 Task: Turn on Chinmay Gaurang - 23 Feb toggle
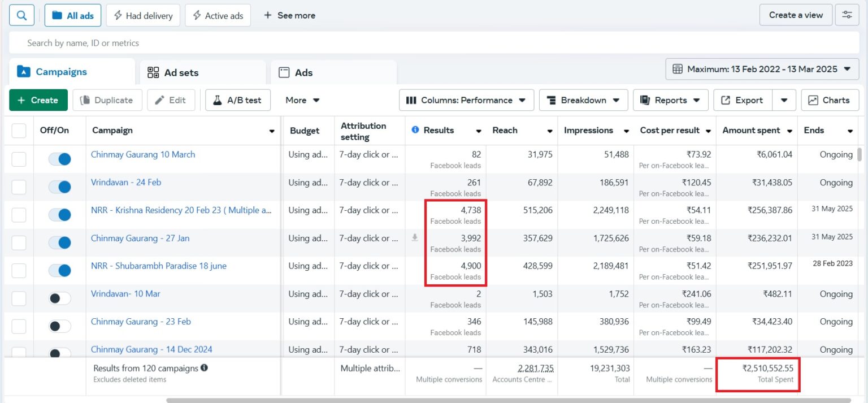(x=59, y=326)
